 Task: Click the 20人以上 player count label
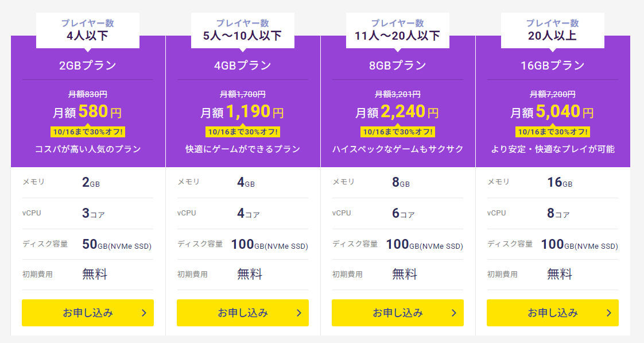tap(552, 36)
